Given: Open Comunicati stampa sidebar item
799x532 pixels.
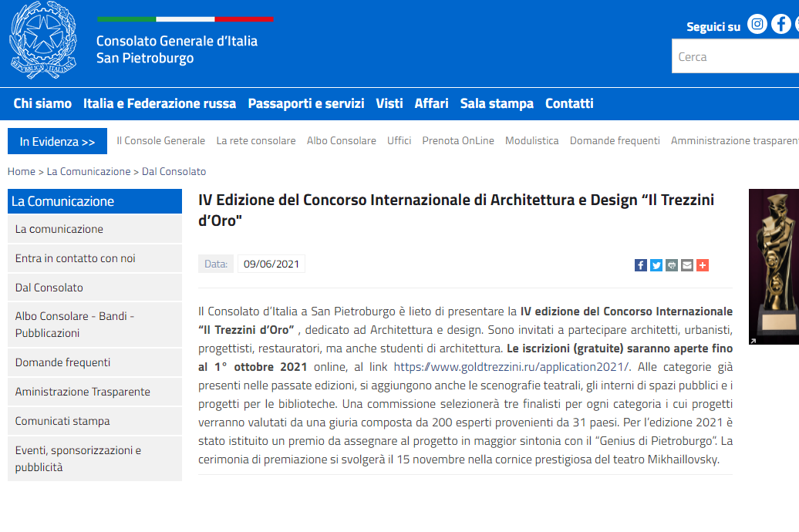Looking at the screenshot, I should click(x=95, y=421).
